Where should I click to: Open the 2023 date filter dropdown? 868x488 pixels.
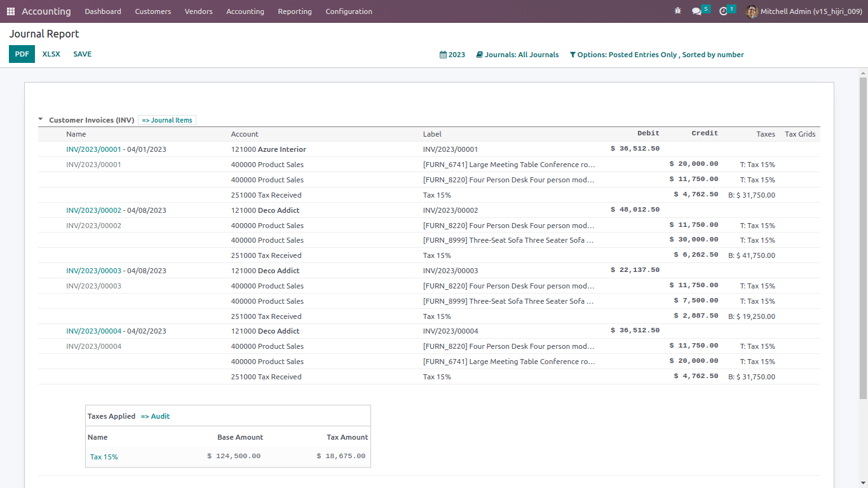(452, 55)
